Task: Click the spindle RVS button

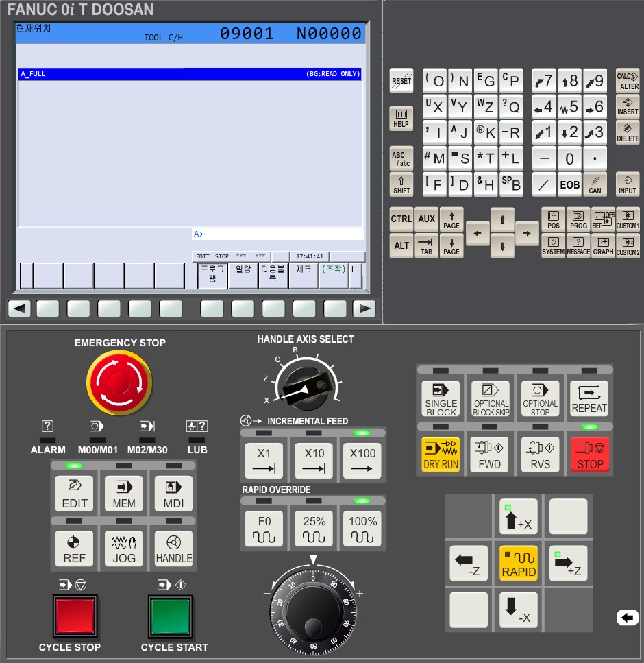Action: (540, 455)
